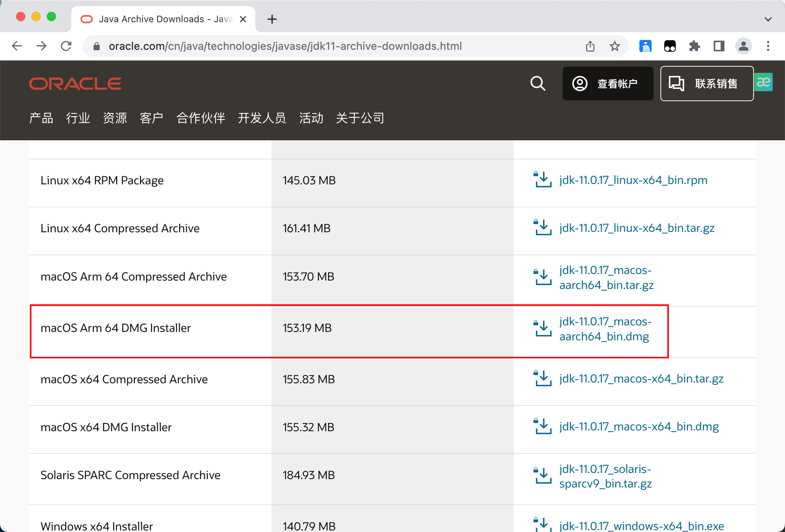Open Oracle site search magnifier

coord(538,83)
